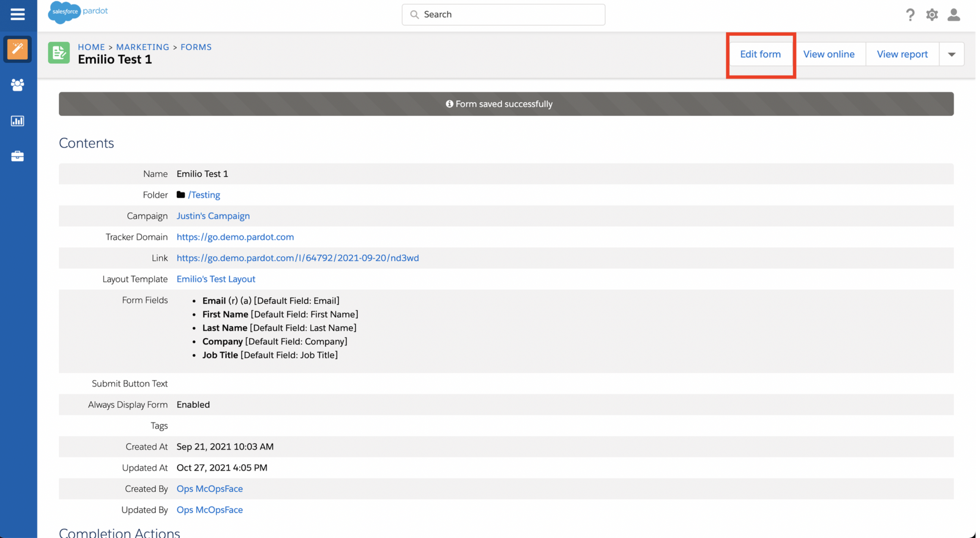The image size is (980, 538).
Task: Open Emilio's Test Layout link
Action: click(216, 279)
